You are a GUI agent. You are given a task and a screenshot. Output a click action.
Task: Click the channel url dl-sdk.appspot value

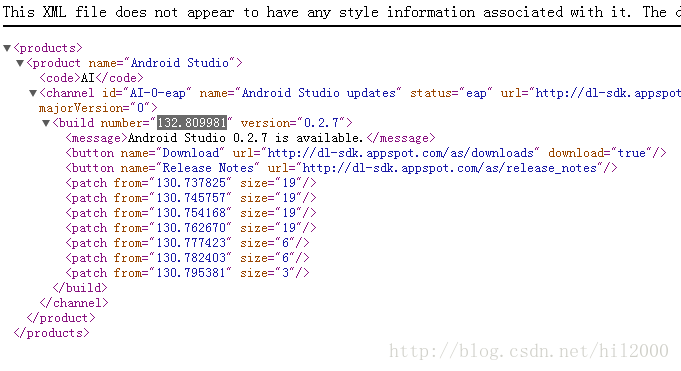[x=608, y=93]
